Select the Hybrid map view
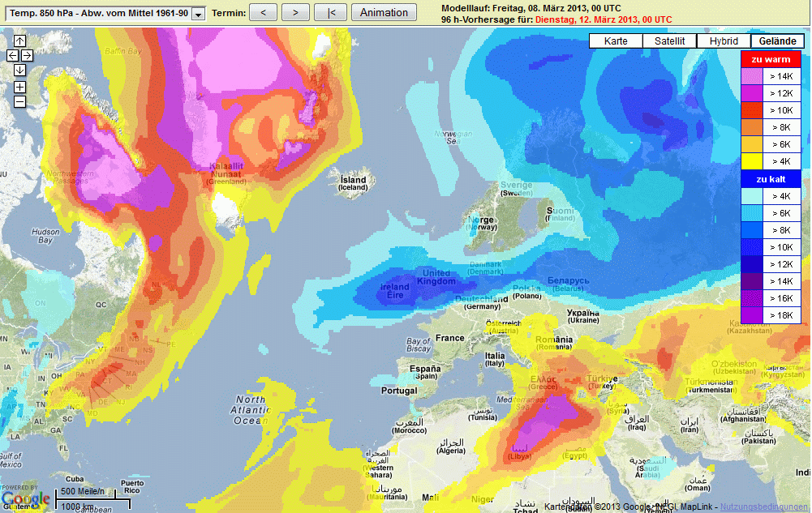Viewport: 812px width, 513px height. point(724,41)
